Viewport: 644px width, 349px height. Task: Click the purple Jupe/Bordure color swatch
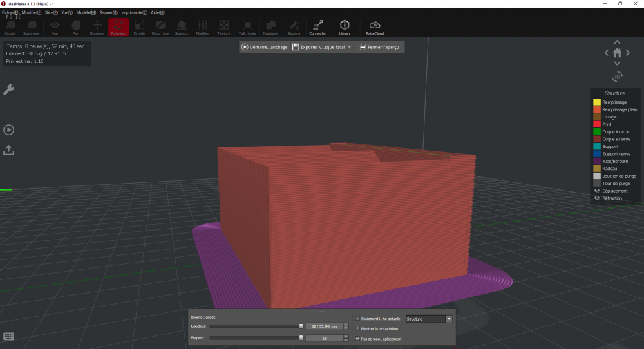597,161
